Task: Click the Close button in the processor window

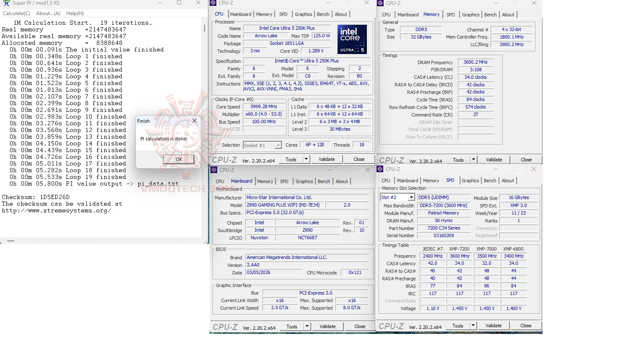Action: (x=359, y=159)
